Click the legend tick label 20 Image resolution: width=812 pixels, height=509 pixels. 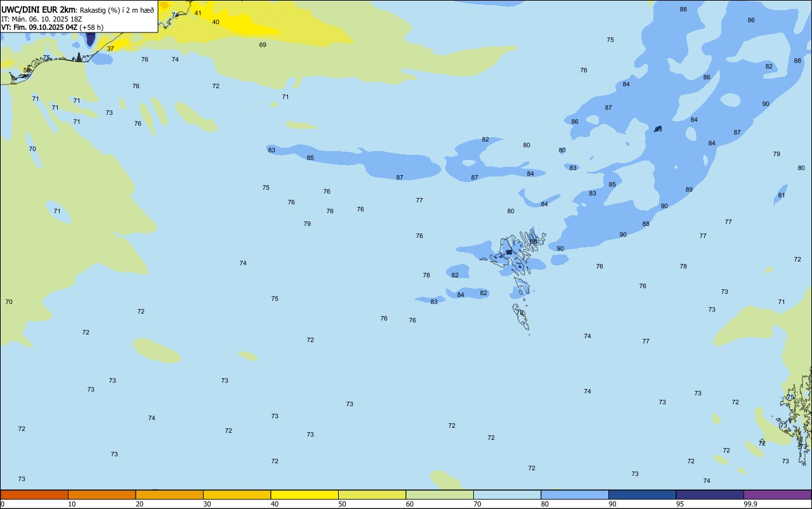coord(140,504)
